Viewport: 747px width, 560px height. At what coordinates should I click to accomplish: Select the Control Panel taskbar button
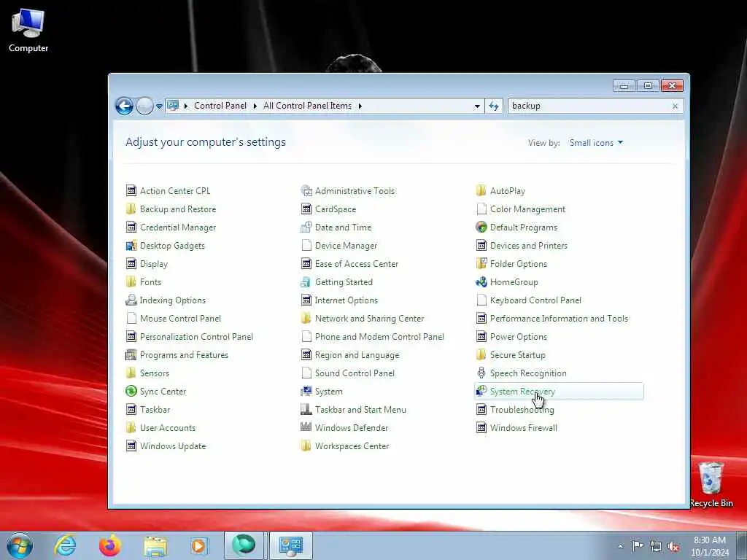[x=291, y=545]
